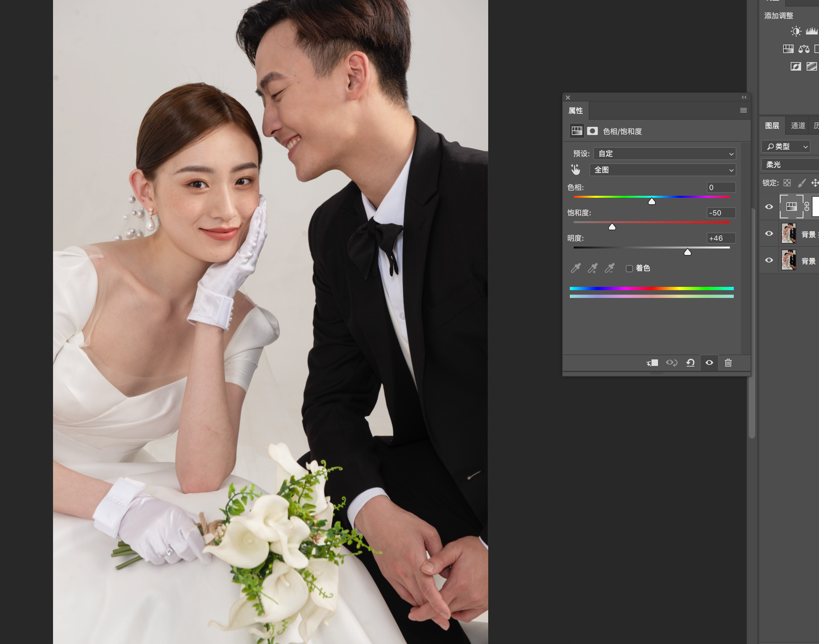Screen dimensions: 819x644
Task: Select the subtract-from-sample eyedropper
Action: coord(609,268)
